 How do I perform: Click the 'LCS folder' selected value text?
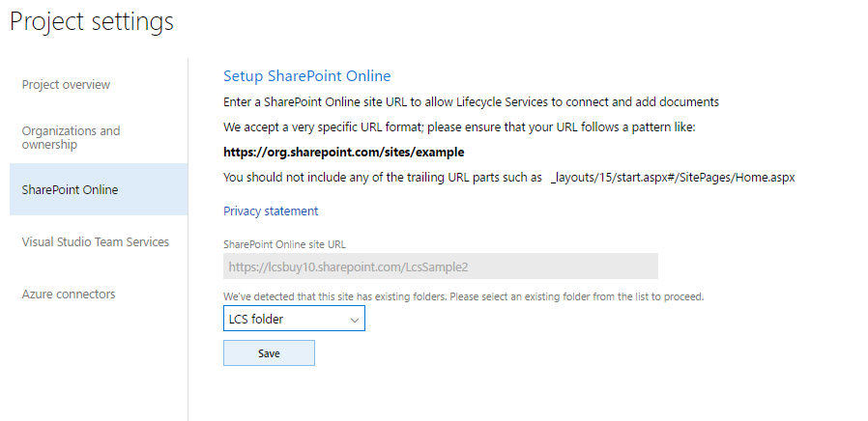[256, 319]
